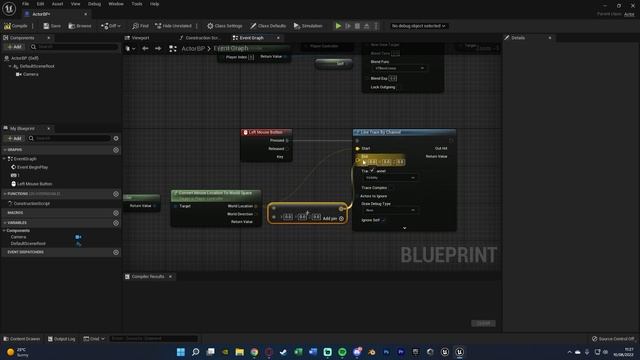Open bookmarks dropdown in graph toolbar
640x360 pixels.
pos(130,49)
